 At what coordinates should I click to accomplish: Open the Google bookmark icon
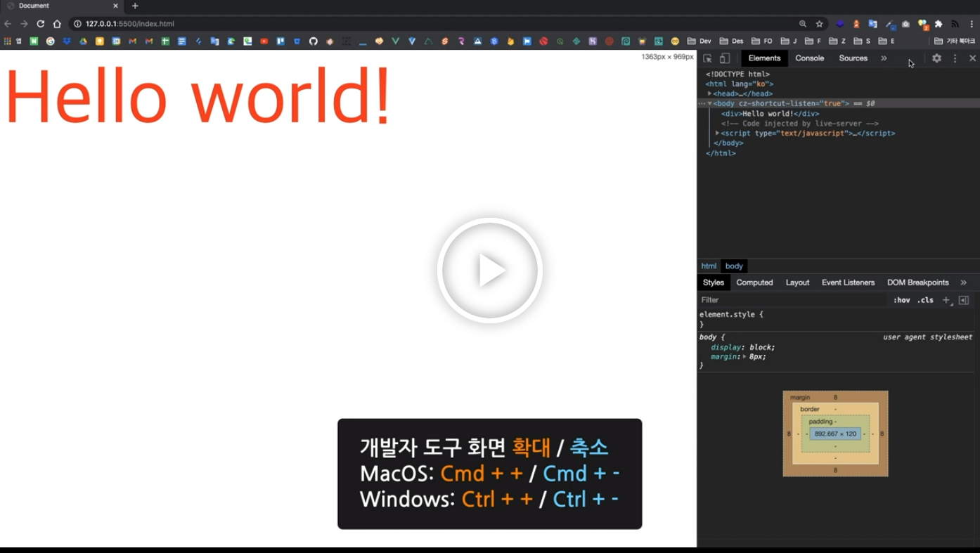(51, 41)
